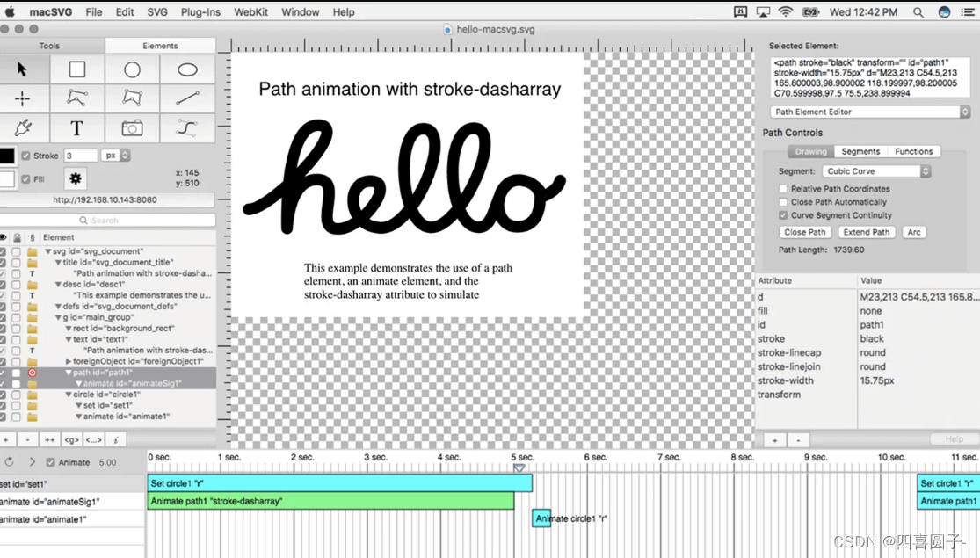The height and width of the screenshot is (558, 980).
Task: Open the white fill color swatch
Action: (x=7, y=179)
